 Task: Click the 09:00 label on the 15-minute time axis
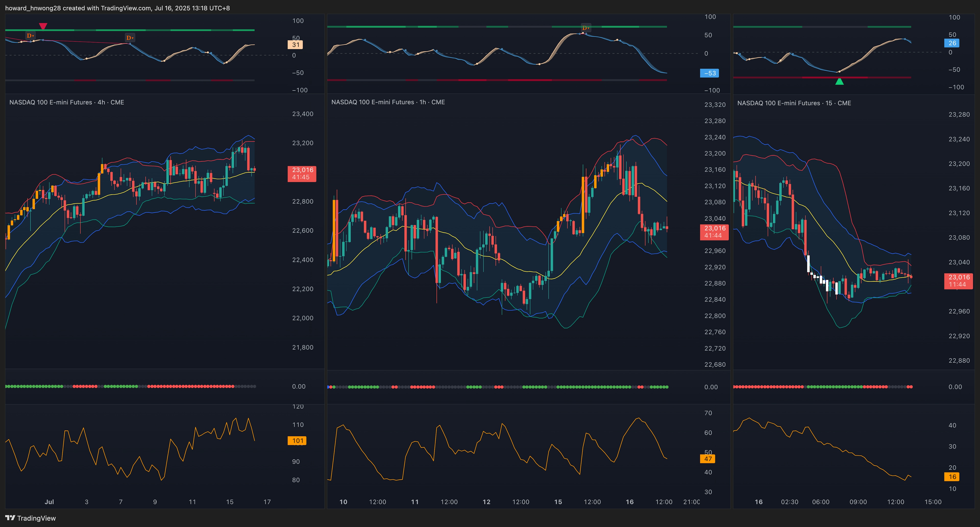point(858,502)
